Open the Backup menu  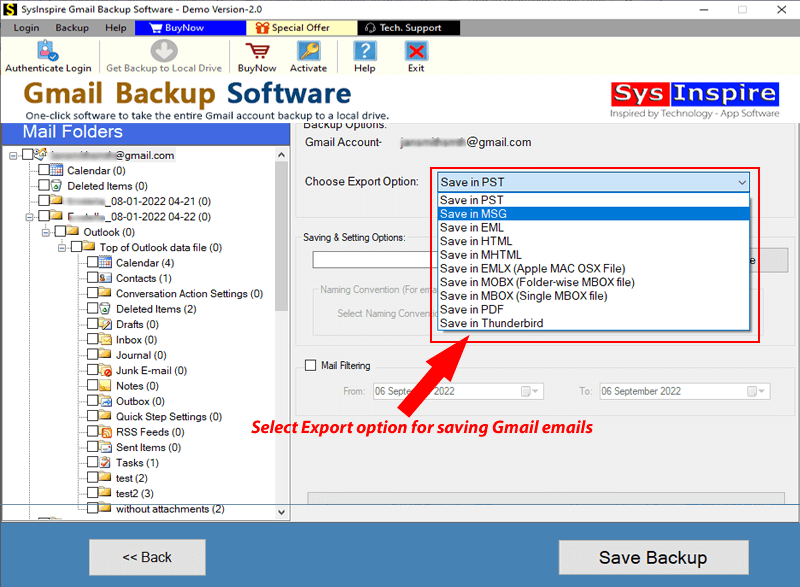point(72,28)
